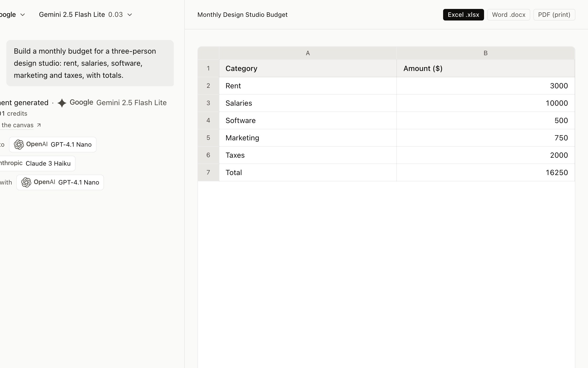The height and width of the screenshot is (368, 588).
Task: Click OpenAI logo in the lower GPT-4.1 Nano chip
Action: 26,182
